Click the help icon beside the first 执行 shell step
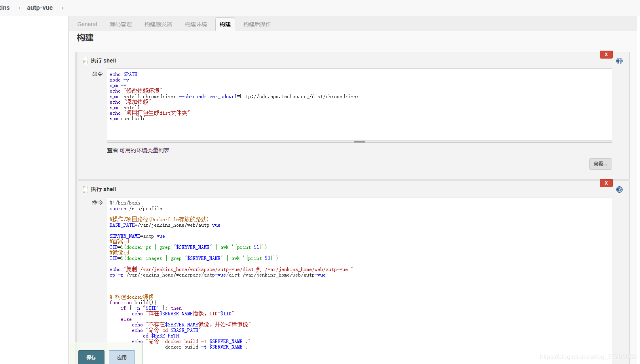Viewport: 640px width, 364px height. pyautogui.click(x=619, y=61)
